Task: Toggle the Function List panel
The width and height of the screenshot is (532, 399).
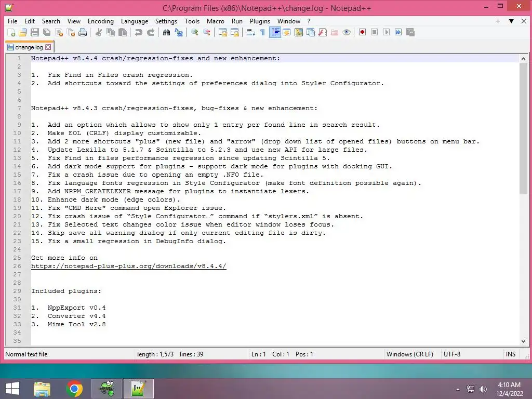Action: tap(323, 32)
